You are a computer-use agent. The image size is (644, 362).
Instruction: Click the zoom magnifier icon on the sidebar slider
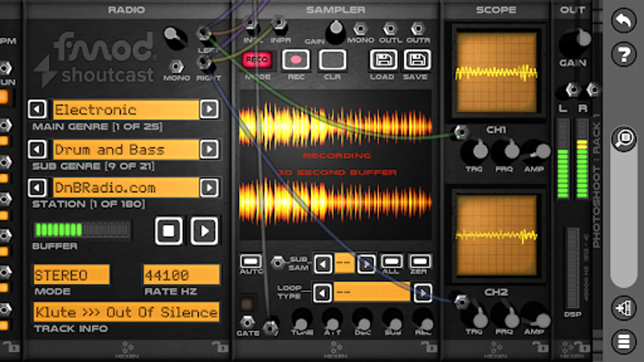(x=624, y=138)
